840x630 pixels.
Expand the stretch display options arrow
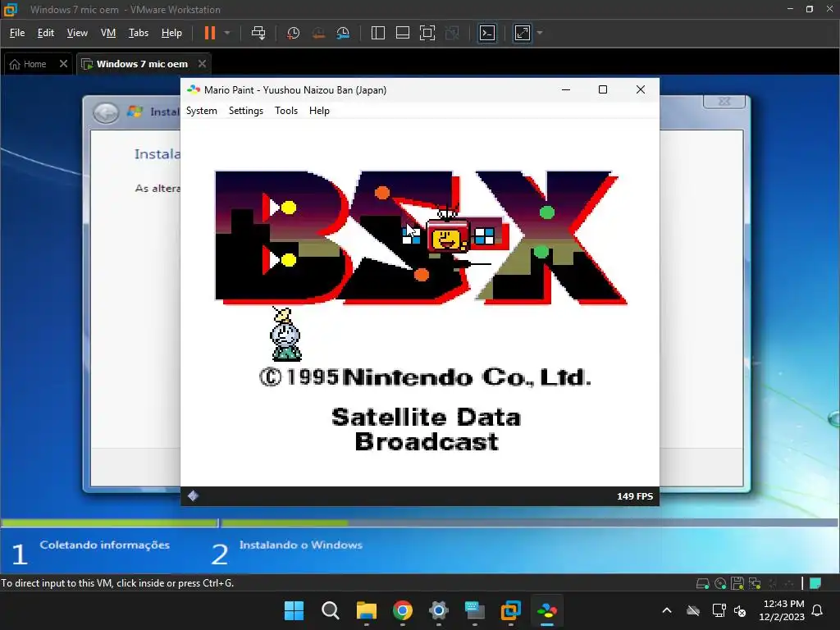tap(540, 33)
